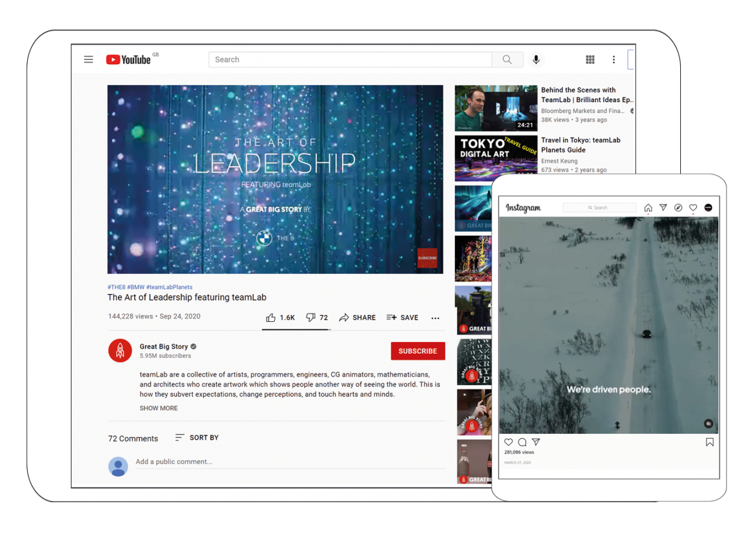
Task: Click the Instagram video with snowy road
Action: 609,325
